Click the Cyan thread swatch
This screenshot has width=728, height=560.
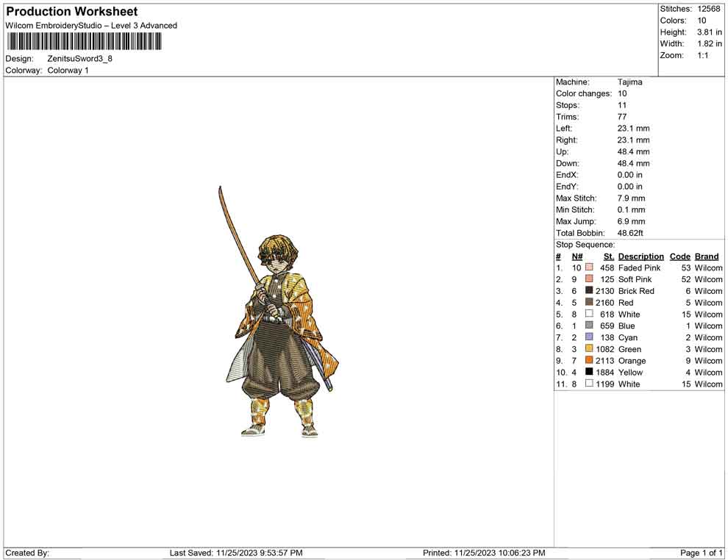(x=589, y=337)
